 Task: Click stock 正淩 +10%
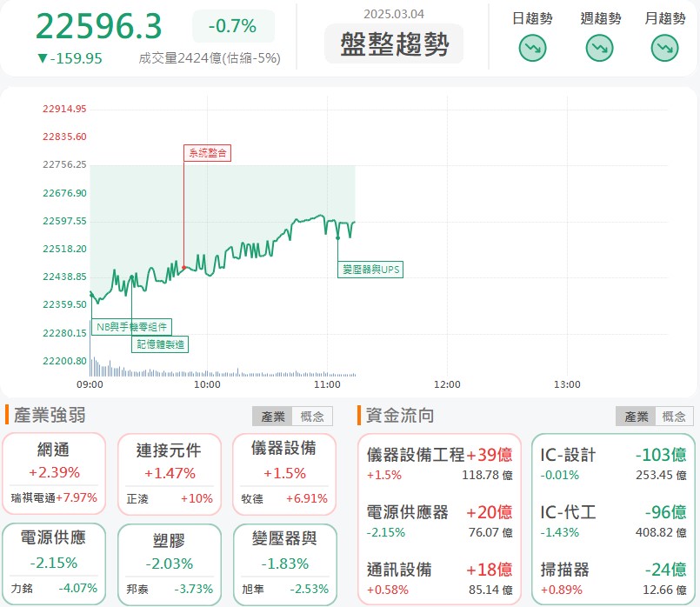click(x=170, y=498)
